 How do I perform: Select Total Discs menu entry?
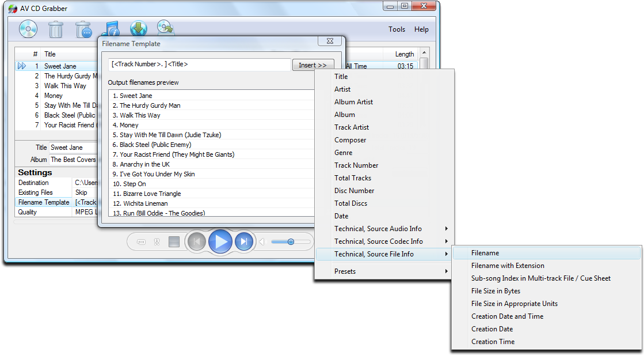pos(350,203)
